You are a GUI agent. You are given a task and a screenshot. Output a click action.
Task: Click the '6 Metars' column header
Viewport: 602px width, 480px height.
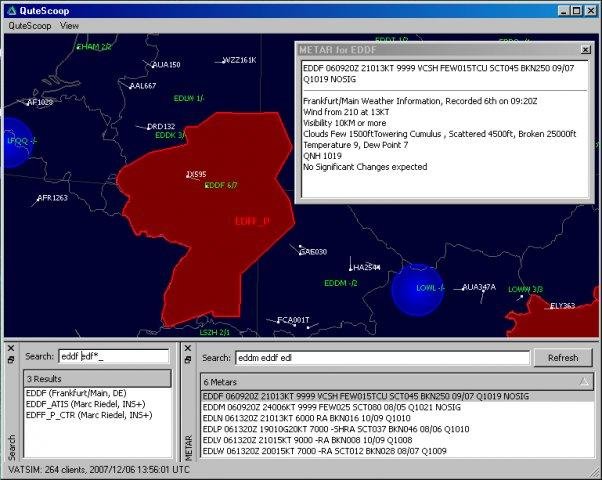(x=397, y=382)
